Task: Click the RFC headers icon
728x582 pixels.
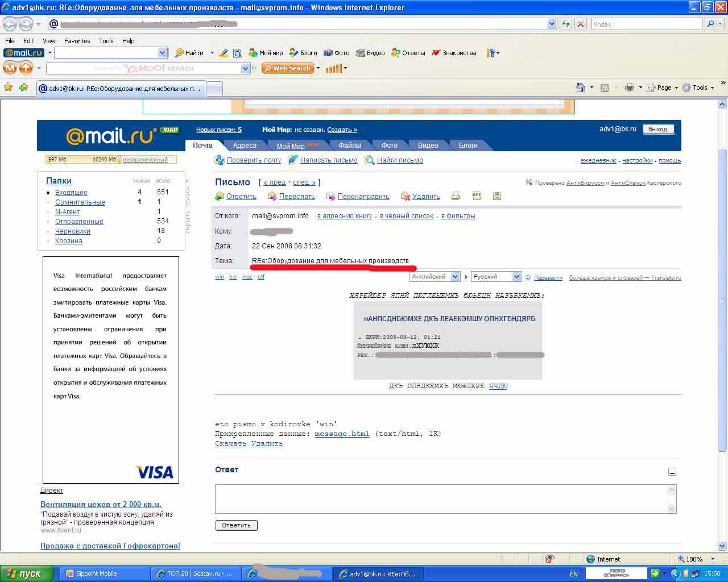Action: pos(477,196)
